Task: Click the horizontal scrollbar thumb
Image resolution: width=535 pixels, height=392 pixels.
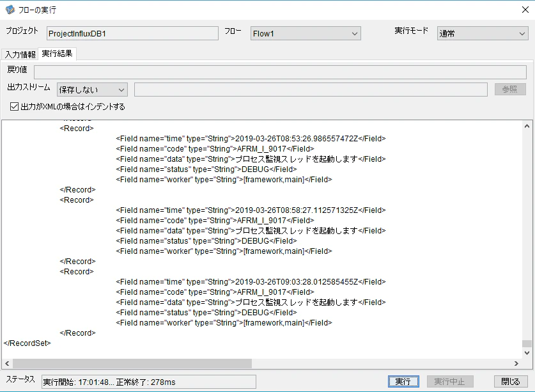Action: (132, 364)
